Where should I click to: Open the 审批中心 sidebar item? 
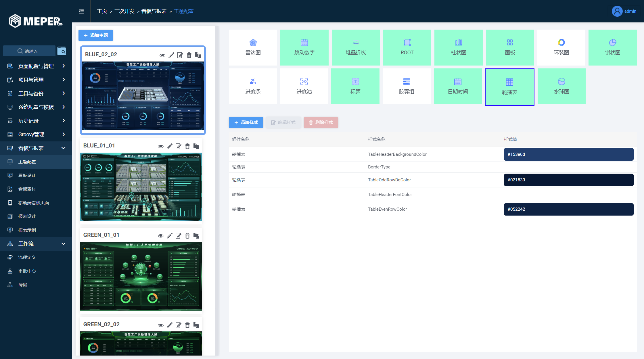[x=36, y=271]
